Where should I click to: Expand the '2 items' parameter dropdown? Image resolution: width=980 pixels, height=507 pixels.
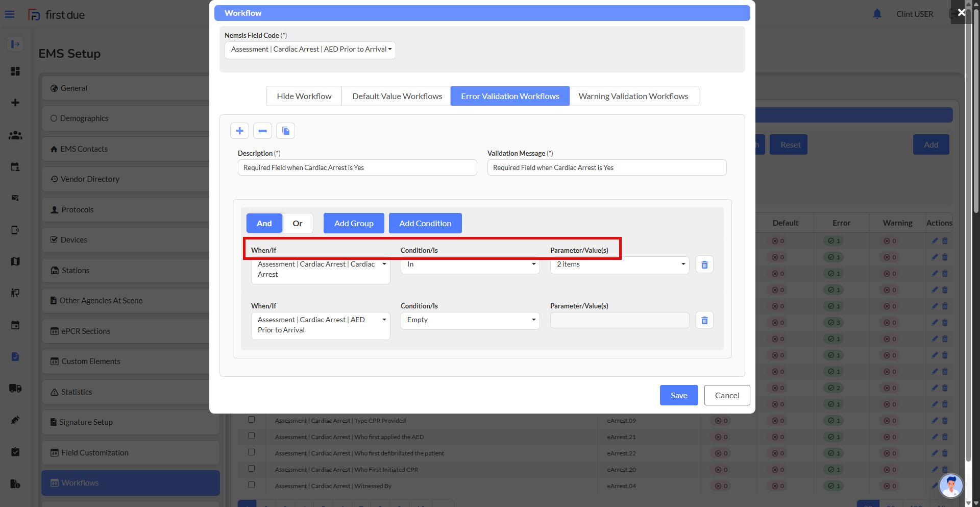(619, 264)
